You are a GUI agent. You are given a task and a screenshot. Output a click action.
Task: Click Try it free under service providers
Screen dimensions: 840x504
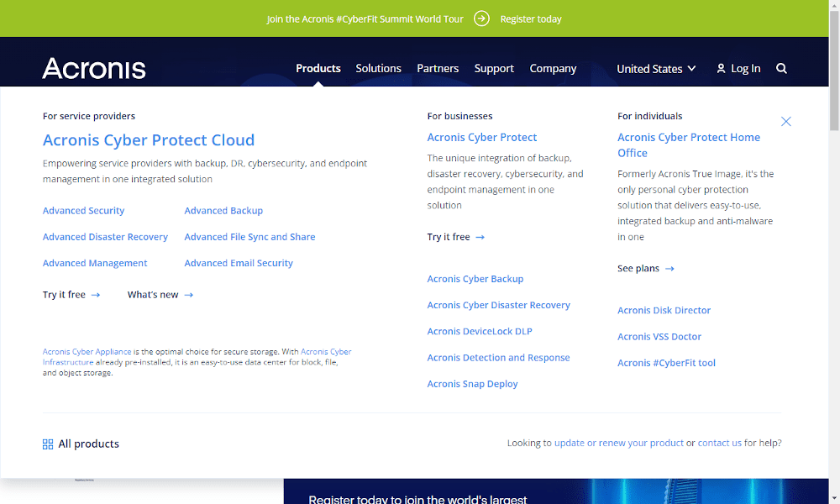(71, 295)
